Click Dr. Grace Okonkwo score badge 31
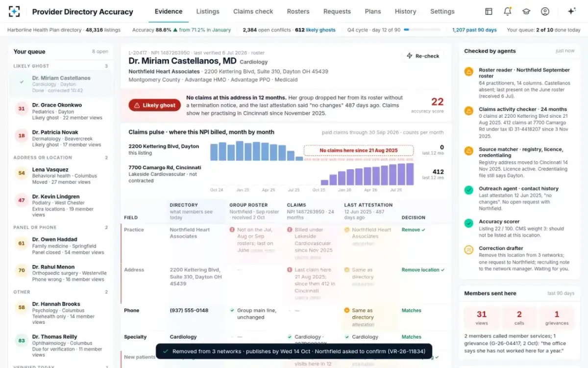 [22, 108]
